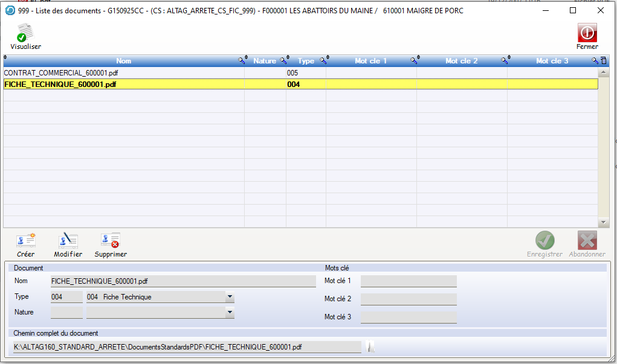Click the Mot clé 1 input field
The image size is (617, 364).
[x=409, y=281]
